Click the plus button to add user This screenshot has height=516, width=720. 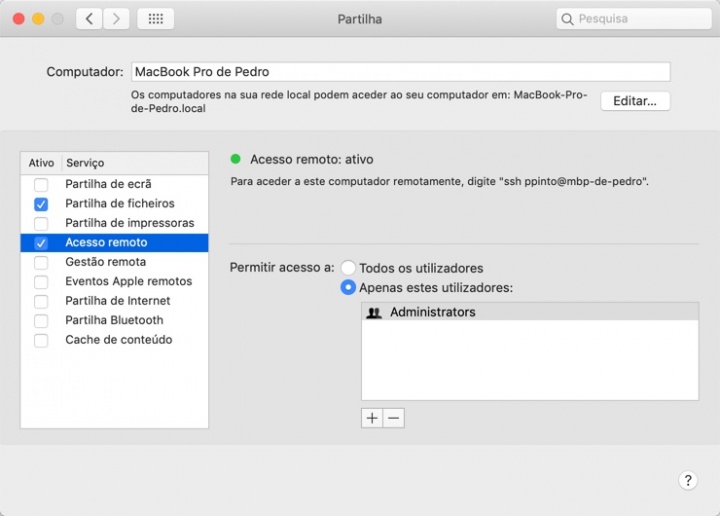pos(372,418)
